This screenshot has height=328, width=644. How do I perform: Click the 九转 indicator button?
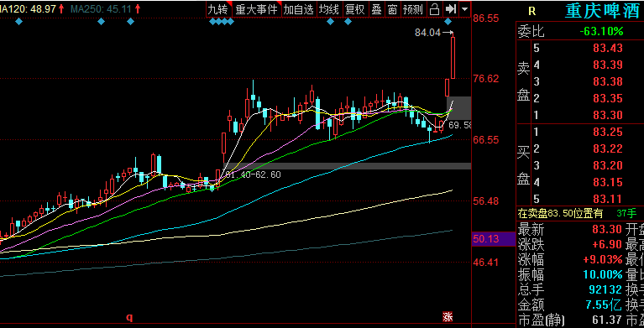coord(218,9)
